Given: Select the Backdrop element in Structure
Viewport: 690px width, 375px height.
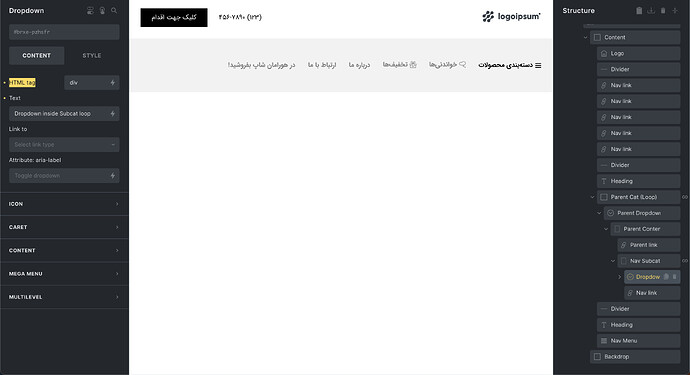Looking at the screenshot, I should [x=635, y=357].
